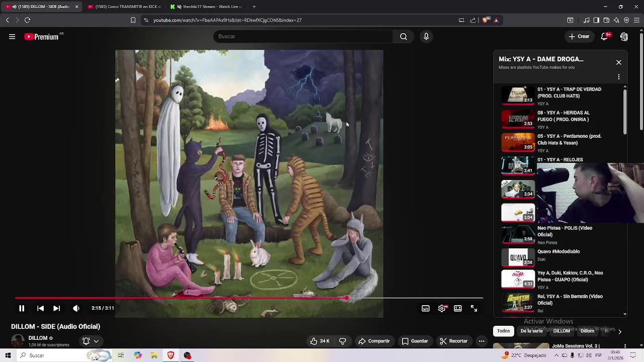Viewport: 644px width, 362px height.
Task: Open the DILLOM channel avatar
Action: coord(18,341)
